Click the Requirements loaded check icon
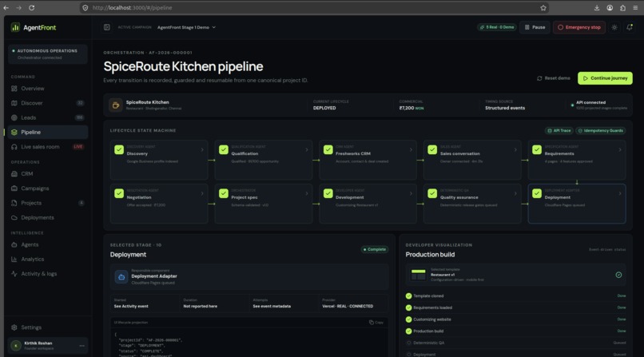644x357 pixels. 408,307
